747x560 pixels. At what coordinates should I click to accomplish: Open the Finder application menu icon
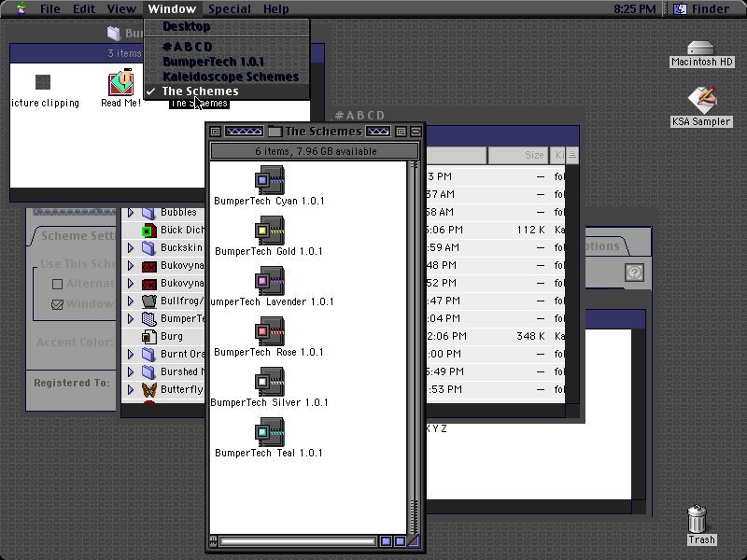point(681,8)
